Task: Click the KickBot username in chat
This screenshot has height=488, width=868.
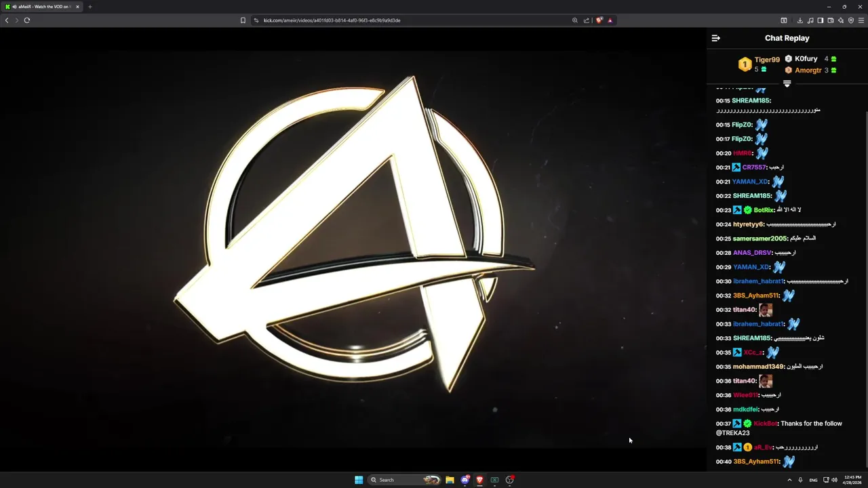Action: click(765, 424)
